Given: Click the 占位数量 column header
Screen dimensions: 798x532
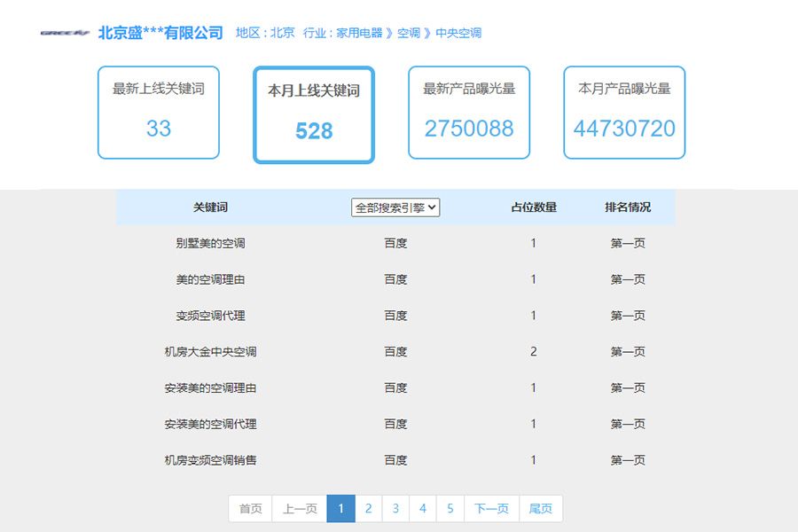Looking at the screenshot, I should coord(533,207).
